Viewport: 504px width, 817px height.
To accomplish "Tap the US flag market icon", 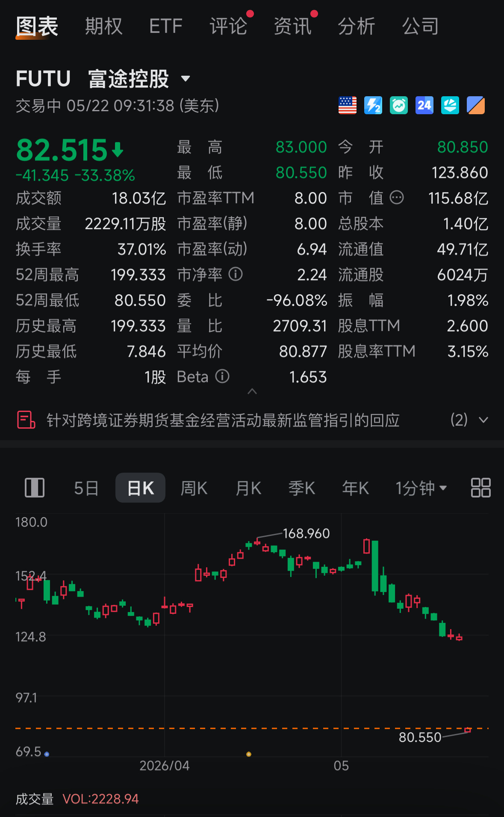I will click(x=348, y=105).
